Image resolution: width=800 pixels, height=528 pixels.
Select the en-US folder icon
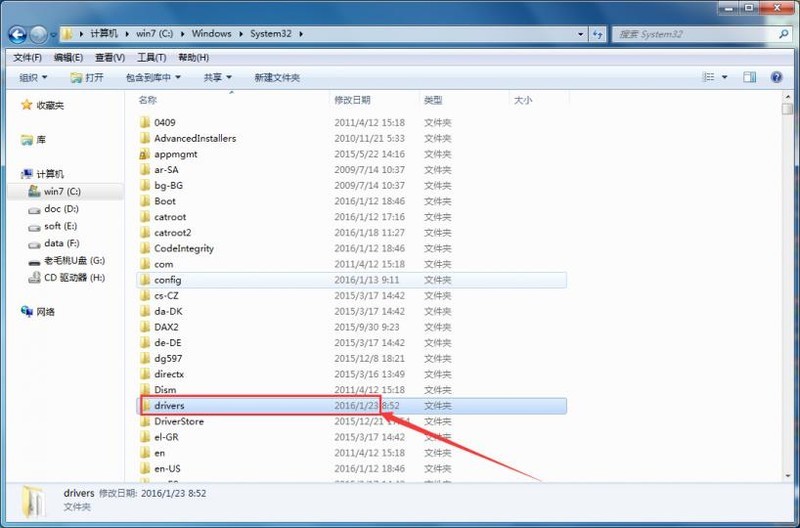point(145,468)
